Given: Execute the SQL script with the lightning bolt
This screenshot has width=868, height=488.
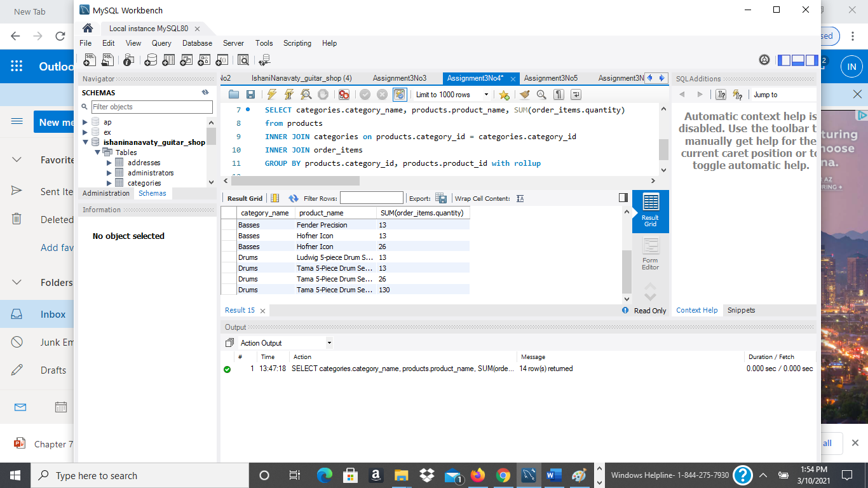Looking at the screenshot, I should 272,94.
